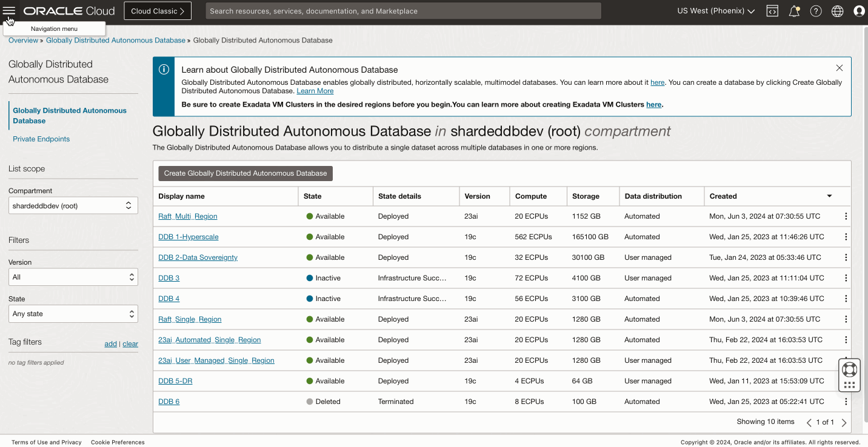This screenshot has height=447, width=868.
Task: Open the DDB 1-Hyperscale database
Action: tap(188, 236)
